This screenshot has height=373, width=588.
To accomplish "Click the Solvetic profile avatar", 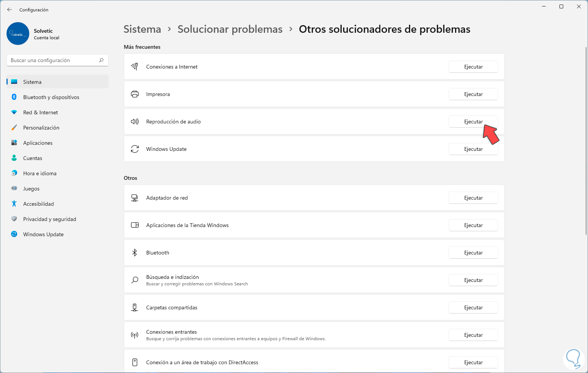I will [x=18, y=34].
